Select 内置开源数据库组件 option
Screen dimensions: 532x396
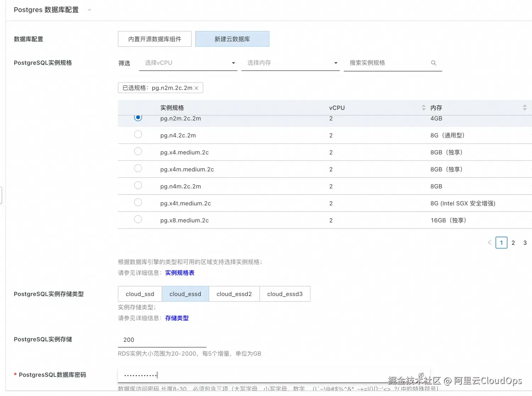(x=155, y=39)
